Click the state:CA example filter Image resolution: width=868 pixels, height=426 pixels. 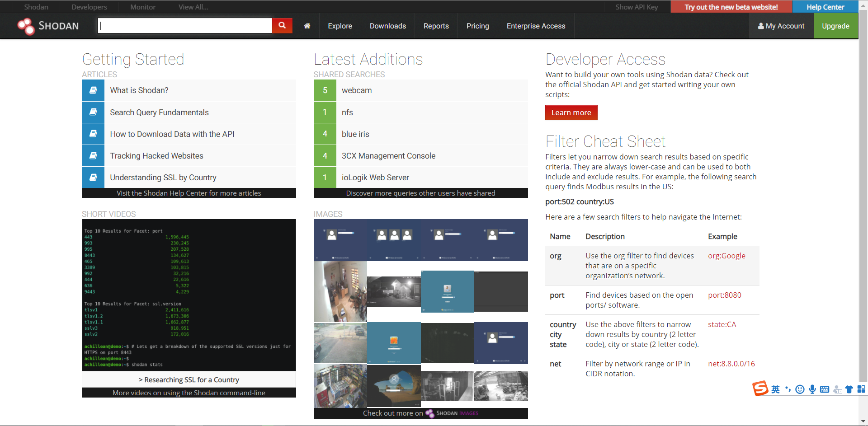pos(722,324)
